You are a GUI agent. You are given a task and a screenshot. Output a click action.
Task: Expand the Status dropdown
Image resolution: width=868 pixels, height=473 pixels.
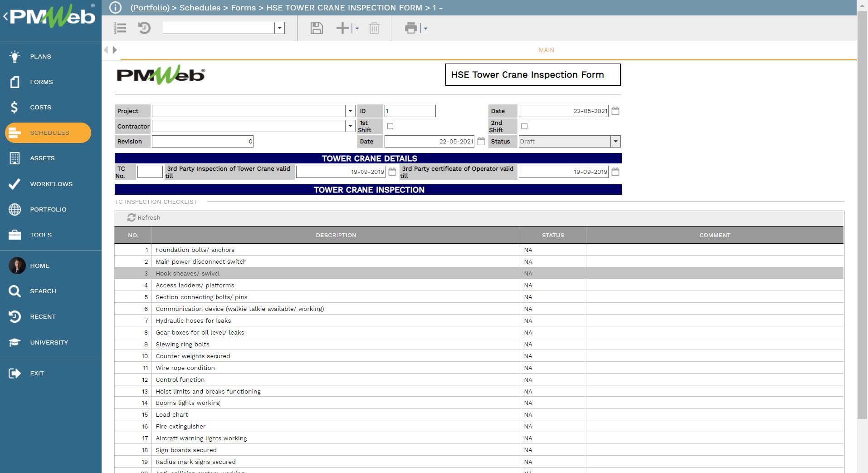tap(615, 141)
